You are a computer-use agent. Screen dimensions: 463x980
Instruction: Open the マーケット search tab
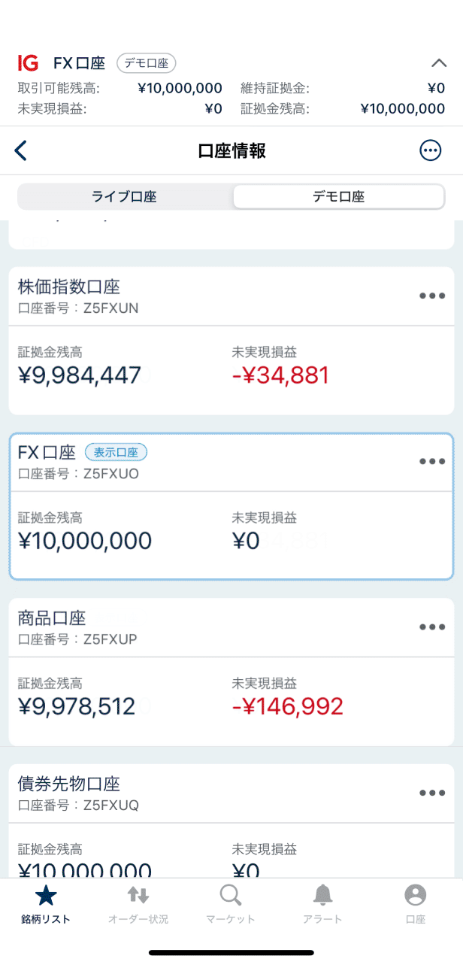coord(231,903)
